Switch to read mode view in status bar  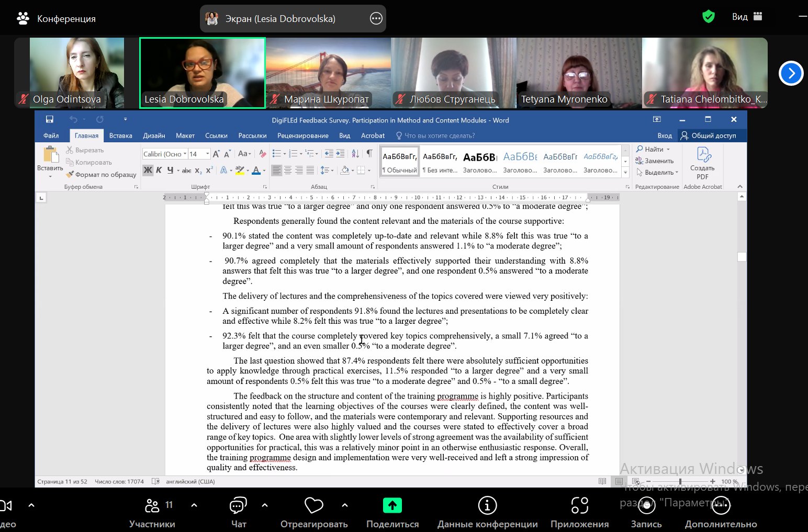(602, 481)
